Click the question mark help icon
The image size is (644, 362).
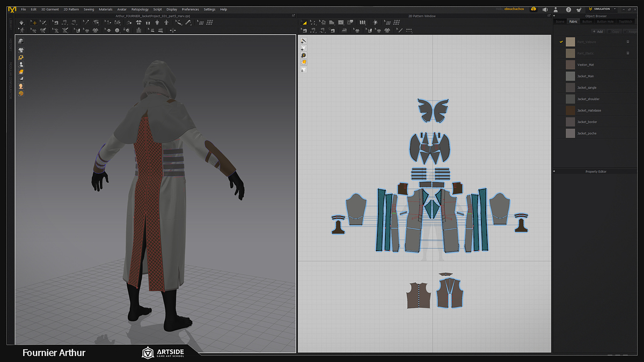click(568, 10)
